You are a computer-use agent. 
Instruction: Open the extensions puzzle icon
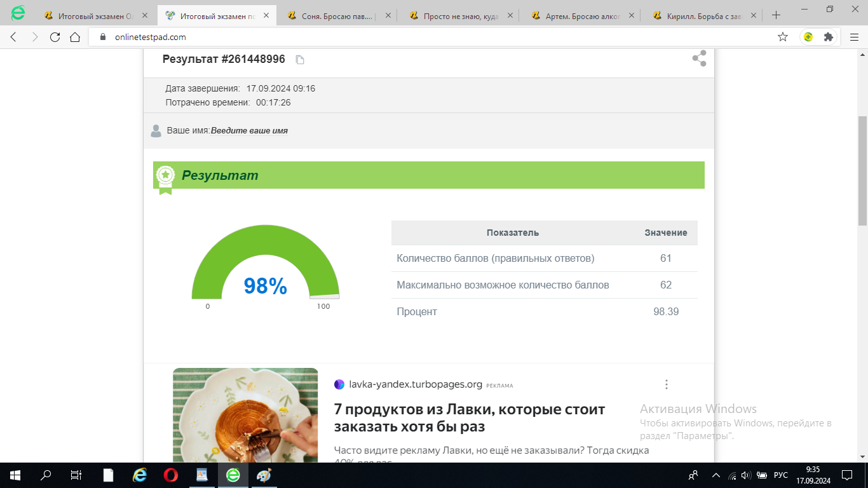tap(829, 37)
